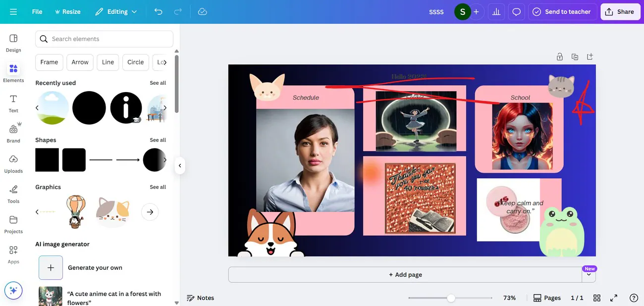644x306 pixels.
Task: Insert the plain line shape
Action: pyautogui.click(x=101, y=160)
